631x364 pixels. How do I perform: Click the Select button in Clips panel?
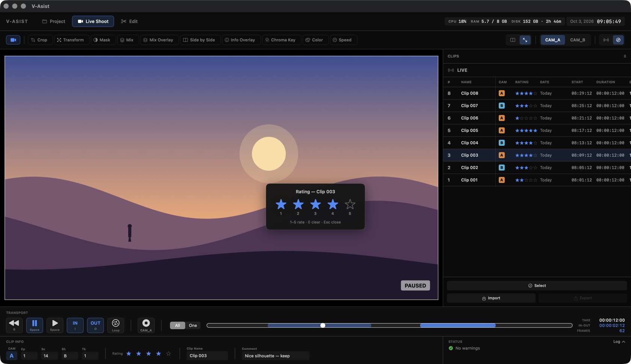[x=537, y=285]
